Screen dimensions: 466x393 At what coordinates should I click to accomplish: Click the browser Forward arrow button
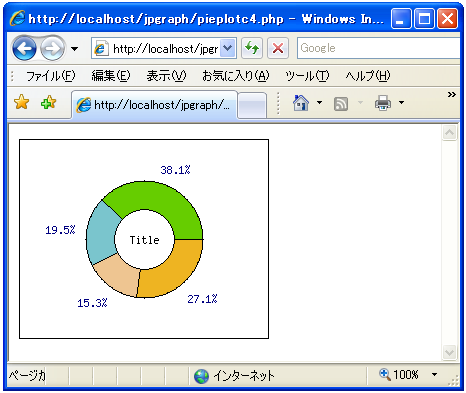pos(52,49)
